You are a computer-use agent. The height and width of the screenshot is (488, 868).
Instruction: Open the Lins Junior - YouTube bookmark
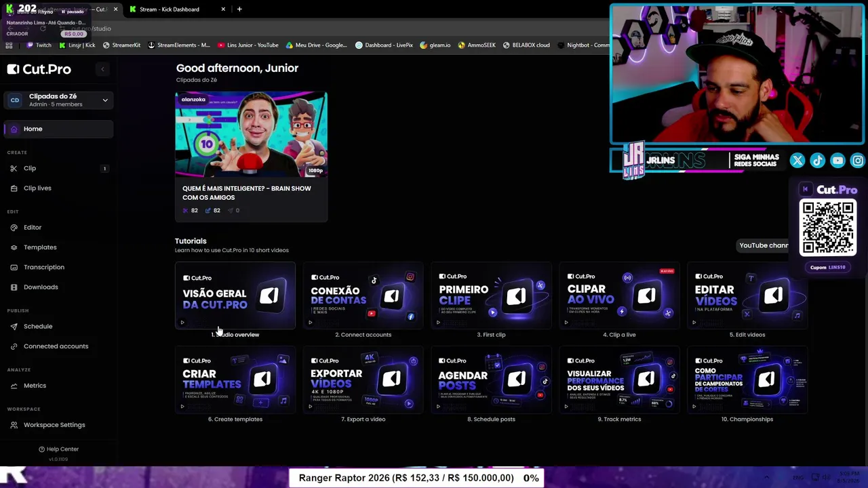[248, 45]
